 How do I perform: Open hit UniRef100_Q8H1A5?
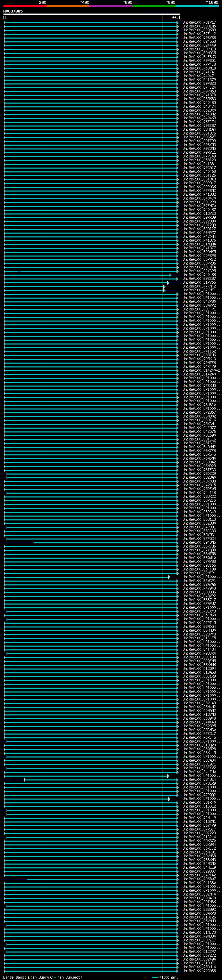click(x=199, y=26)
